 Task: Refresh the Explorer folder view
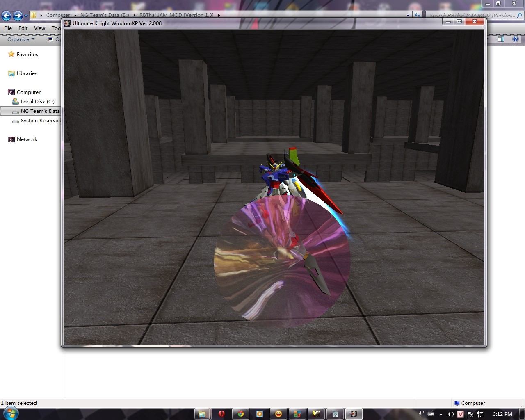(418, 15)
